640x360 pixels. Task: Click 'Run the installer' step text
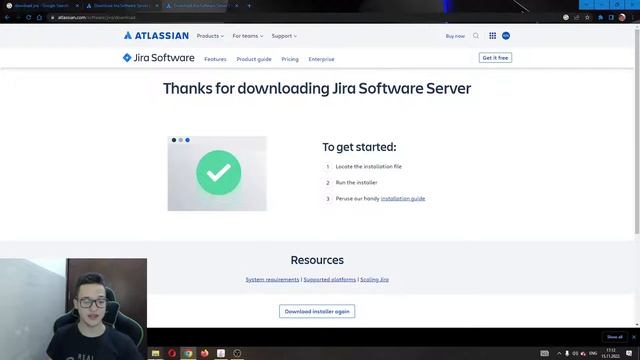(356, 182)
